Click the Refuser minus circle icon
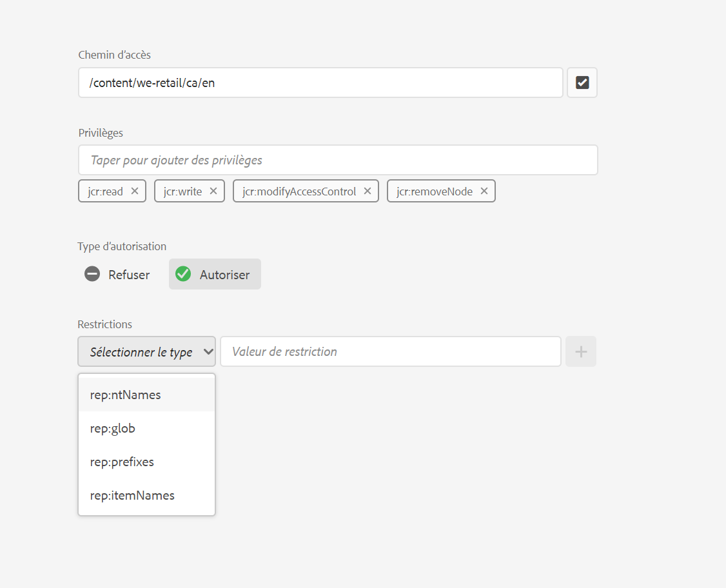This screenshot has width=726, height=588. (92, 274)
